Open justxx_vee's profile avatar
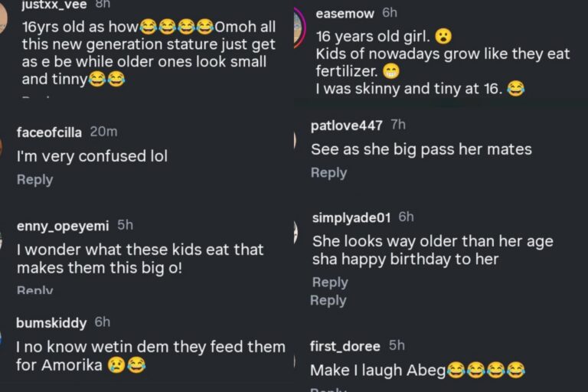This screenshot has width=588, height=392. pos(3,17)
